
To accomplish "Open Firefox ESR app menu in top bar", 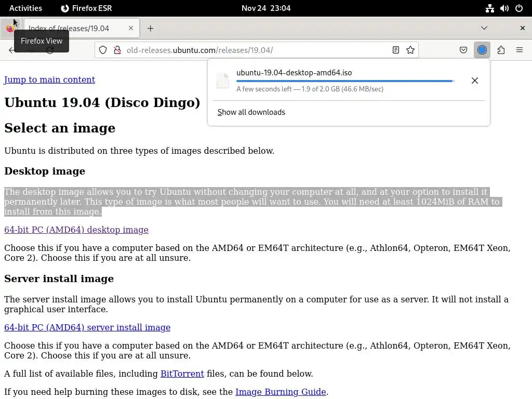I will pyautogui.click(x=87, y=8).
